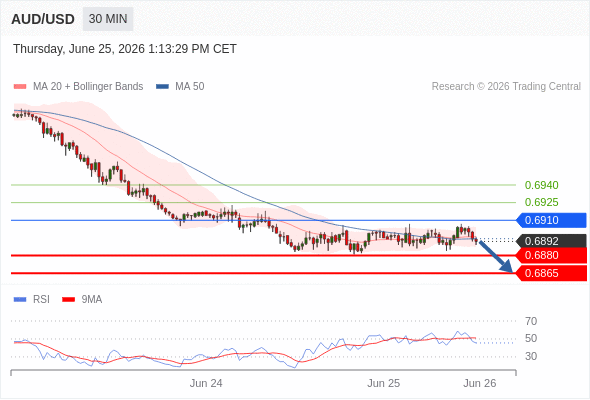Image resolution: width=590 pixels, height=400 pixels.
Task: Click the MA 50 blue legend swatch
Action: [x=162, y=87]
